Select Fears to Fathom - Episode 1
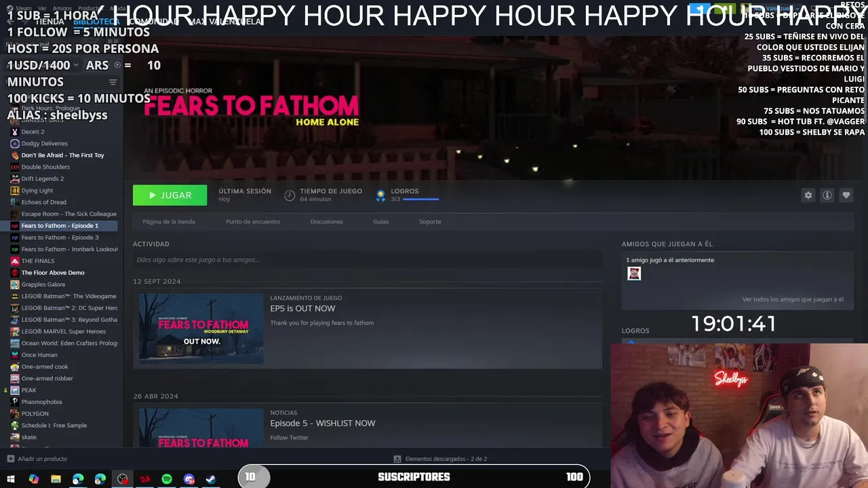 (x=60, y=226)
